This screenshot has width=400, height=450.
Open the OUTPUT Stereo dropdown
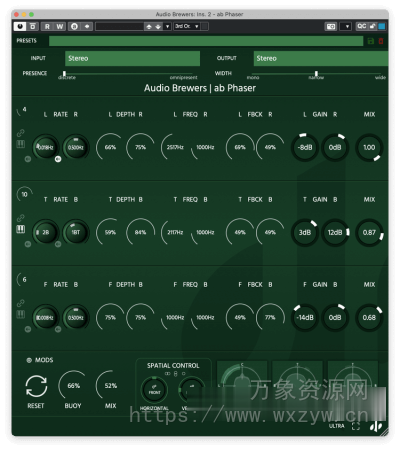(x=321, y=58)
